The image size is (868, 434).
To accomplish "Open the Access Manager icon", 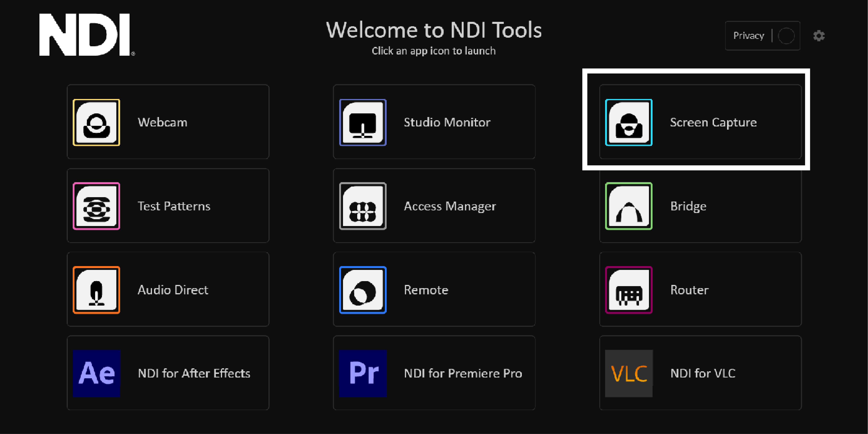I will tap(362, 206).
